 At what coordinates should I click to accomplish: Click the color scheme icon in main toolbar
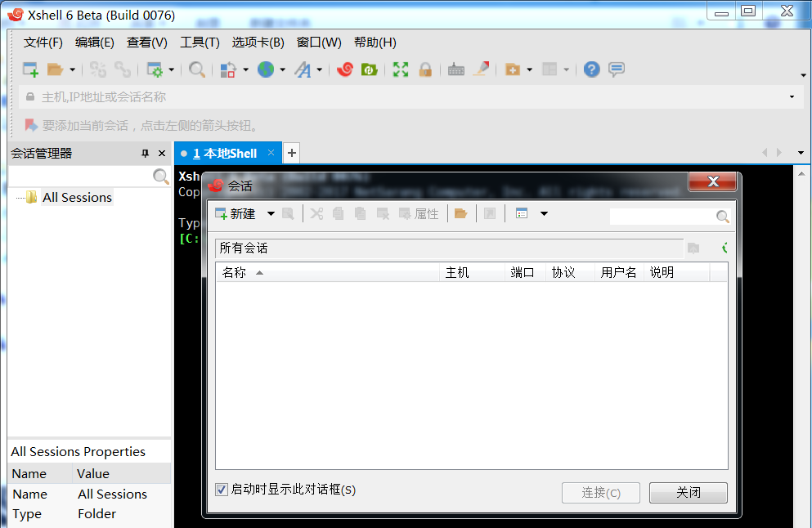point(228,69)
